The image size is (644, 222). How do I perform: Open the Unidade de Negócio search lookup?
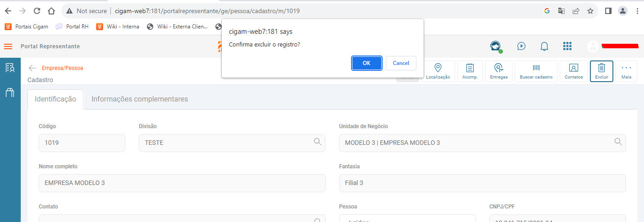(x=618, y=142)
